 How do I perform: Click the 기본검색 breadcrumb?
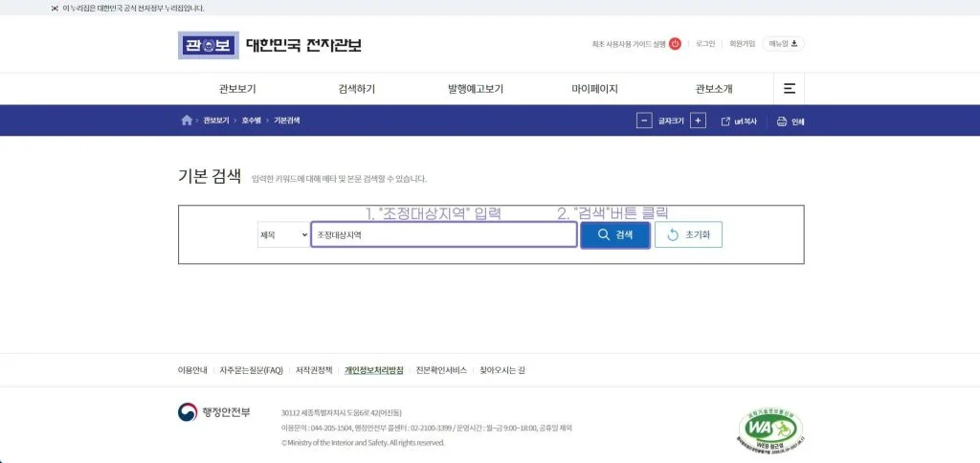287,121
